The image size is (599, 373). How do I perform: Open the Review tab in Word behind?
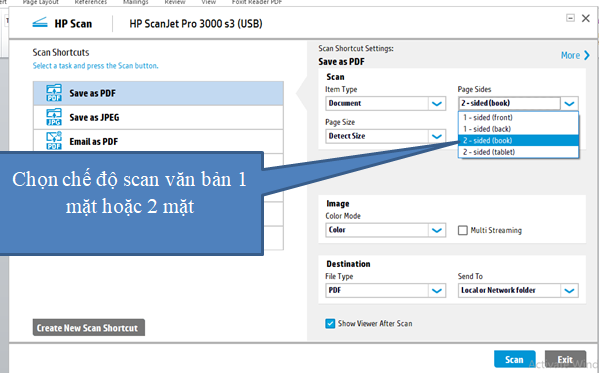coord(175,2)
